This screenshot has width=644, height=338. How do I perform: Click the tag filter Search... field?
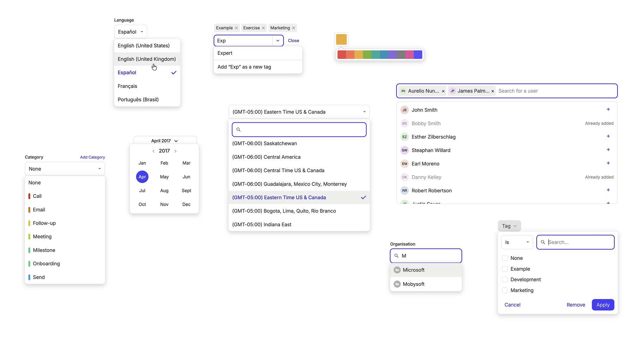click(576, 243)
